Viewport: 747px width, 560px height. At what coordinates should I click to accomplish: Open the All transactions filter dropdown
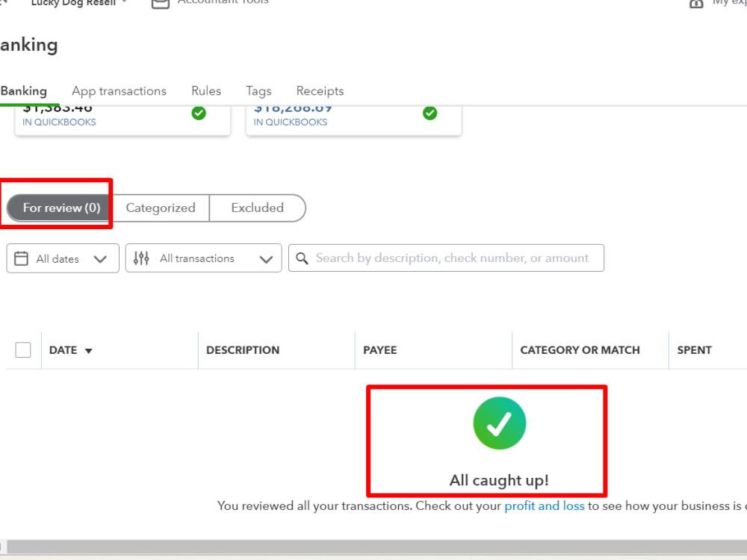pos(203,258)
